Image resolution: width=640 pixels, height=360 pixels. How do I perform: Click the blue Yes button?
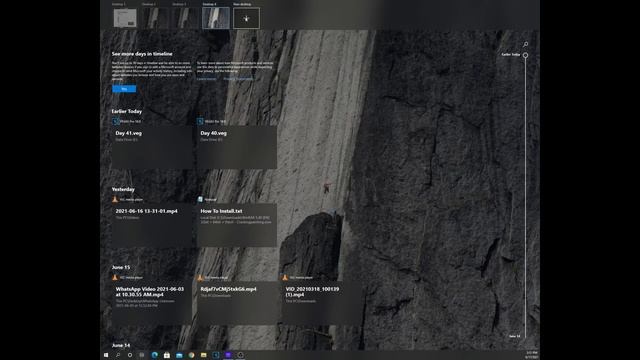(124, 89)
